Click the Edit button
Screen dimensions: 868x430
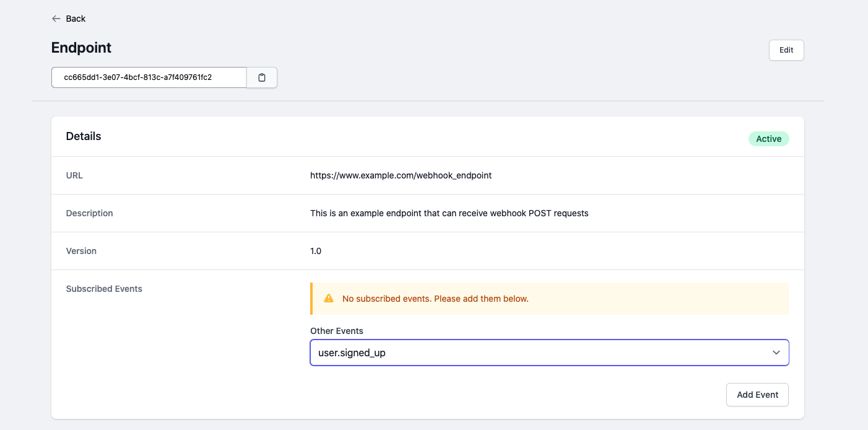786,50
